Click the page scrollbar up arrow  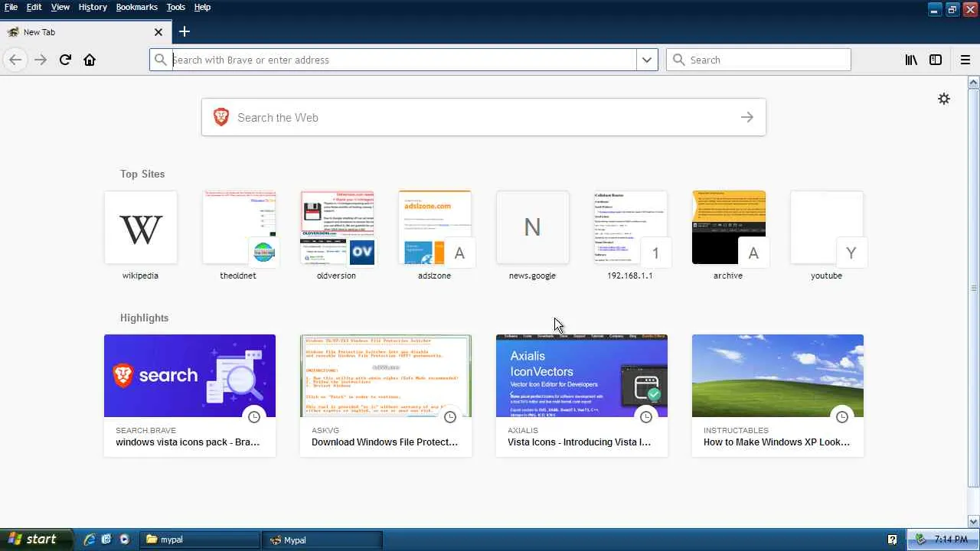point(974,82)
